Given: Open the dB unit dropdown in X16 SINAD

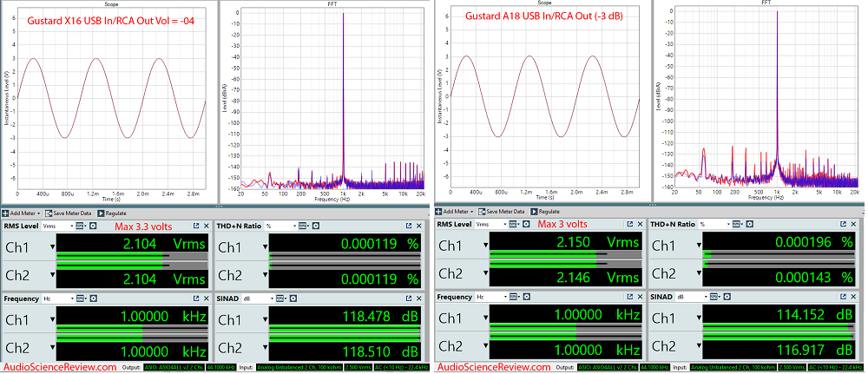Looking at the screenshot, I should (x=259, y=299).
